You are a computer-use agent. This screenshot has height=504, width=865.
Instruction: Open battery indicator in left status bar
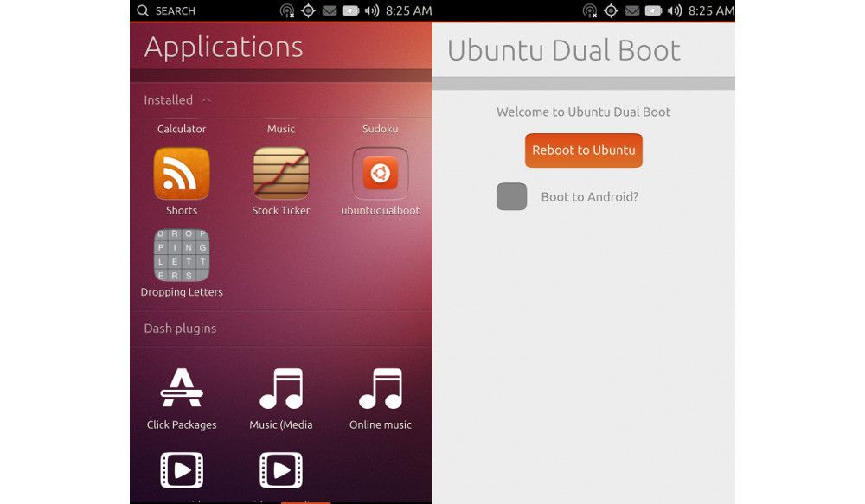pos(350,11)
